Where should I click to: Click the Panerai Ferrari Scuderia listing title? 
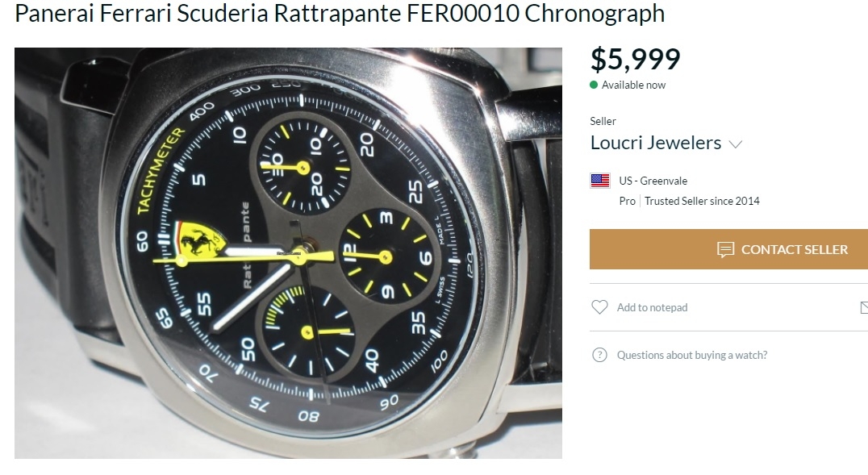coord(340,13)
